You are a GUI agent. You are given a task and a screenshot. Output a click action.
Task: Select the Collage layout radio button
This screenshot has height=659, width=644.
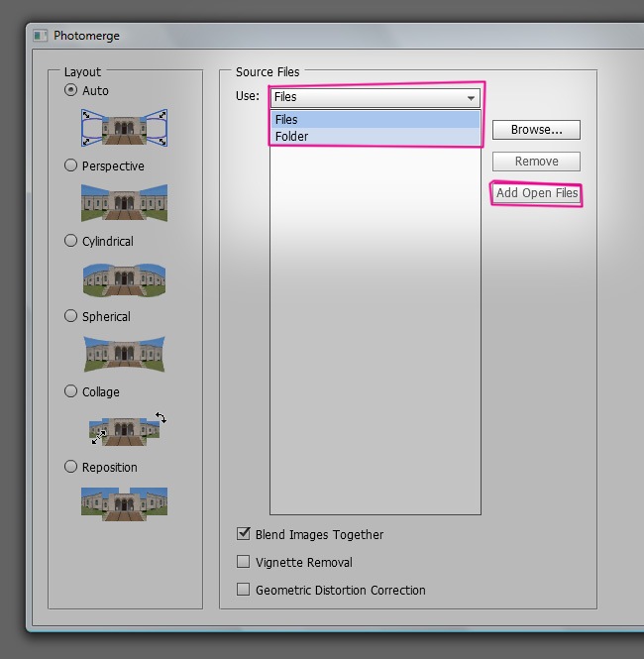pos(70,391)
